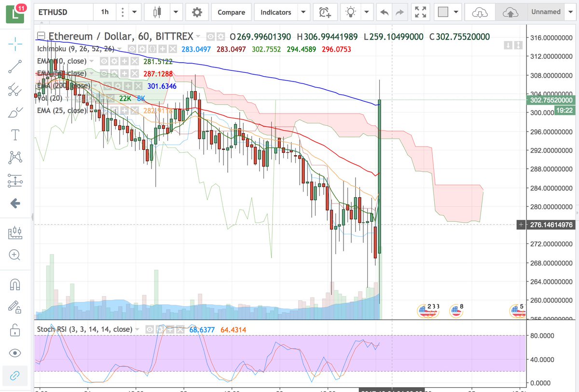Undo the last chart action

tap(384, 12)
